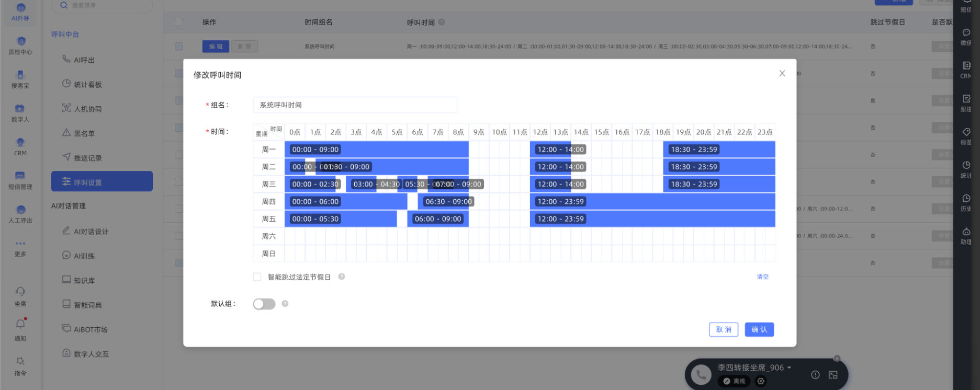The image size is (980, 390).
Task: Open 质检中心 icon in the left sidebar
Action: (x=20, y=42)
